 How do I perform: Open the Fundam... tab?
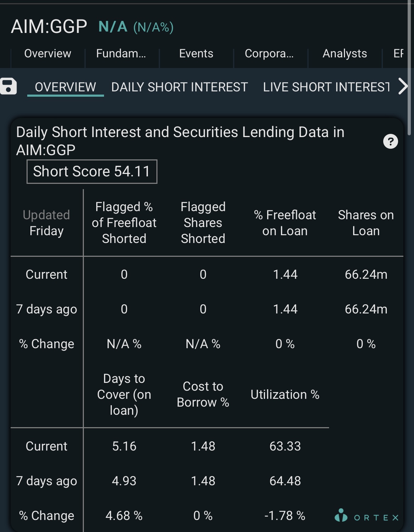(x=121, y=53)
